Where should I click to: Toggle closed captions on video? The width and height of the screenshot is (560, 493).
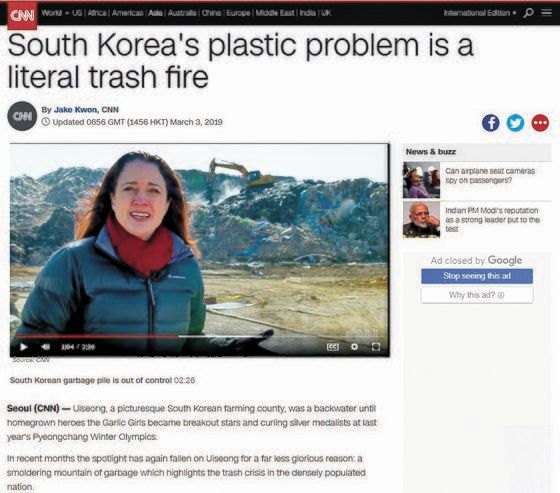[x=332, y=347]
